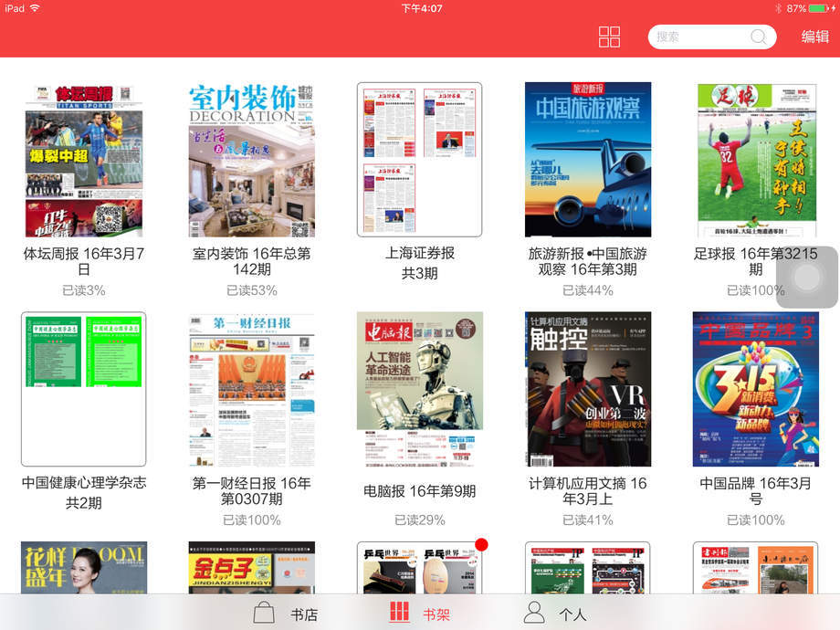Open 金点子 magazine cover
The image size is (840, 630).
252,567
